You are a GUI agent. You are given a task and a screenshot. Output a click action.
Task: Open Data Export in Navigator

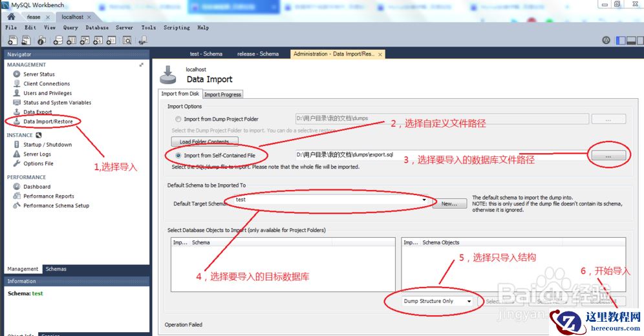(38, 112)
